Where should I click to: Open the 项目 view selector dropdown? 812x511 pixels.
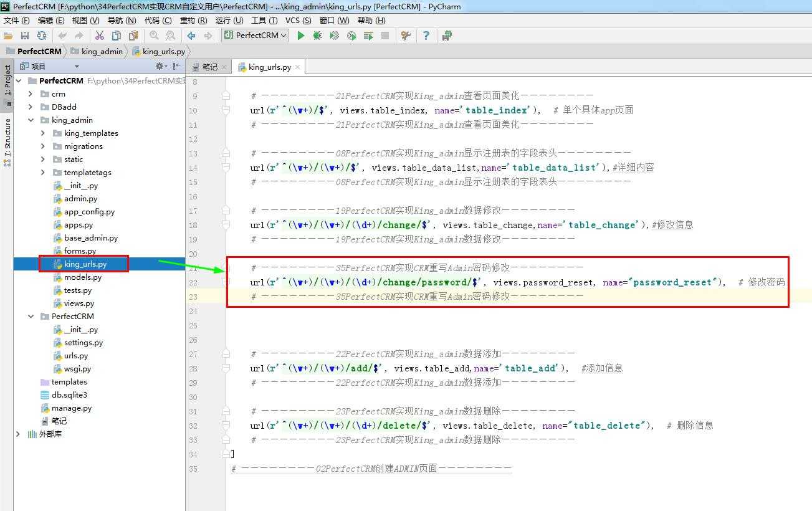77,66
